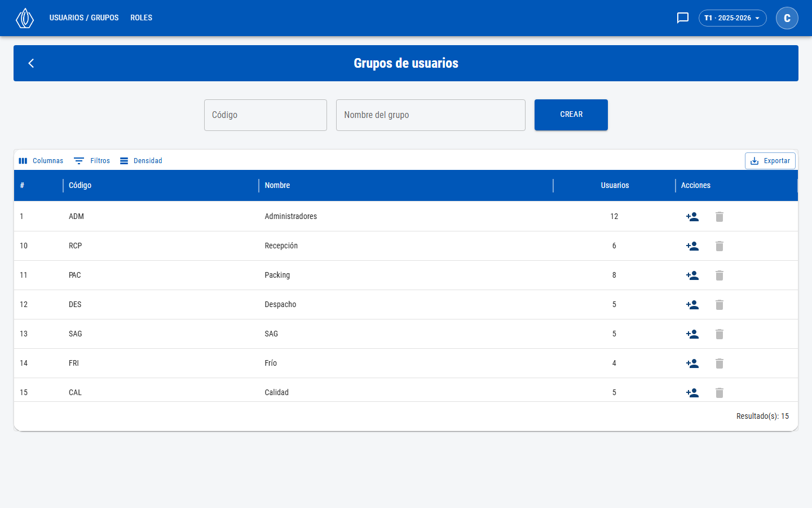
Task: Delete the Packing group
Action: (720, 275)
